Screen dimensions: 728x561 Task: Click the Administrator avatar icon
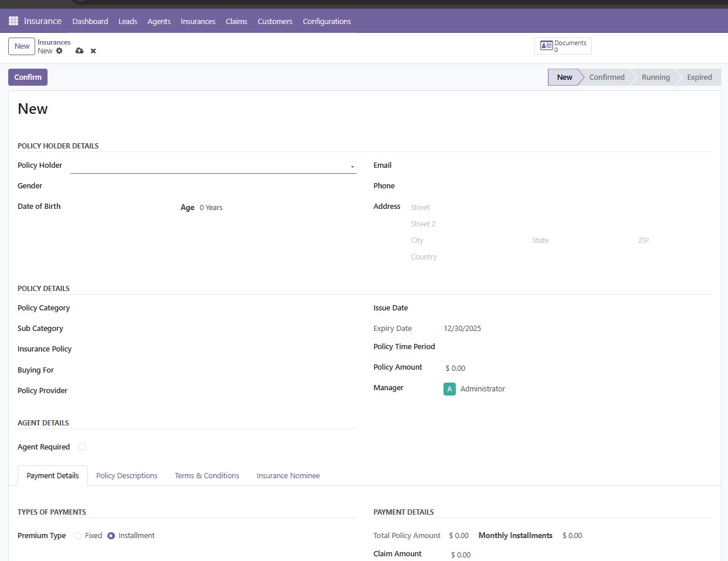[449, 389]
